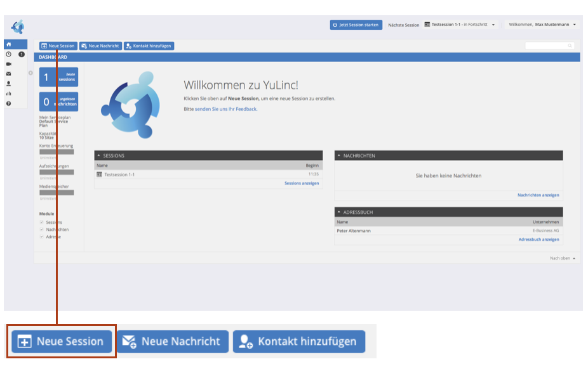The height and width of the screenshot is (371, 588).
Task: Open the bar chart statistics section
Action: pos(9,94)
